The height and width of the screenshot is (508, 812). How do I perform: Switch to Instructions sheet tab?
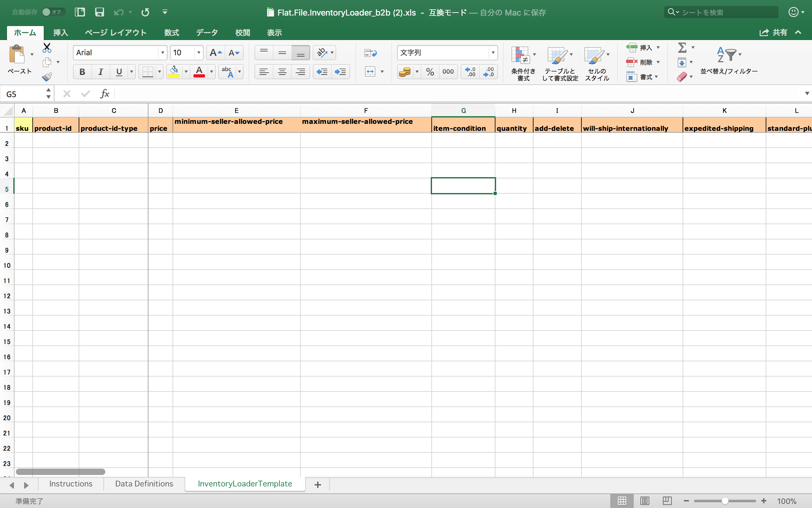point(71,484)
